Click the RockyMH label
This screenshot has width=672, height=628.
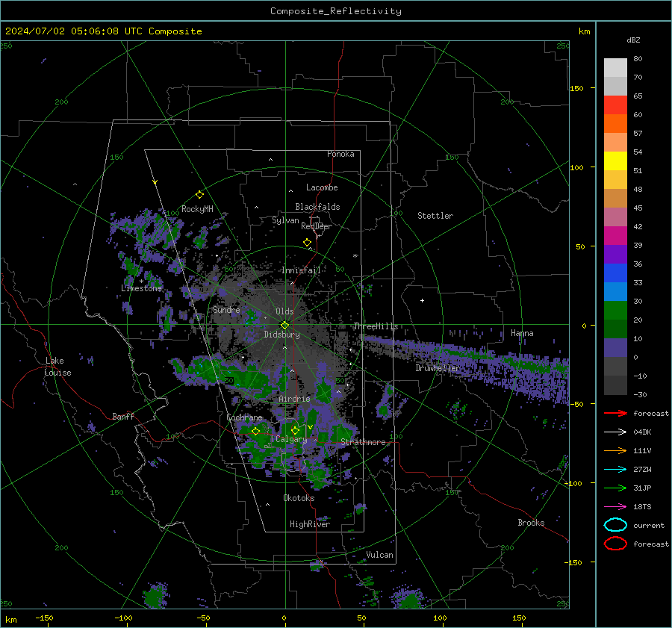click(x=197, y=209)
